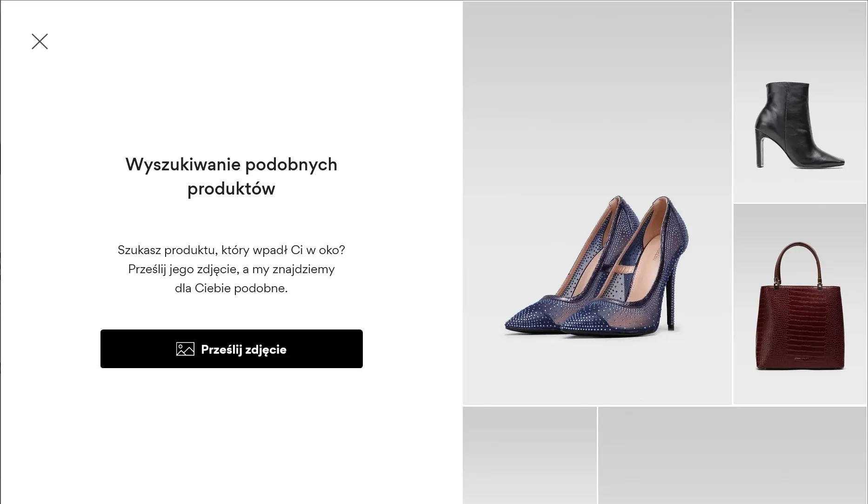Image resolution: width=868 pixels, height=504 pixels.
Task: Click the line "Prześlij jego zdjęcie, a my znajdziemy"
Action: (x=231, y=269)
